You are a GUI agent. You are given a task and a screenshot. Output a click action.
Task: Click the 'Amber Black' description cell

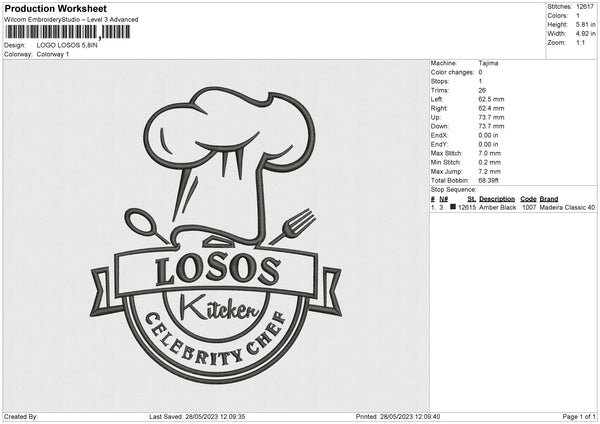click(497, 207)
